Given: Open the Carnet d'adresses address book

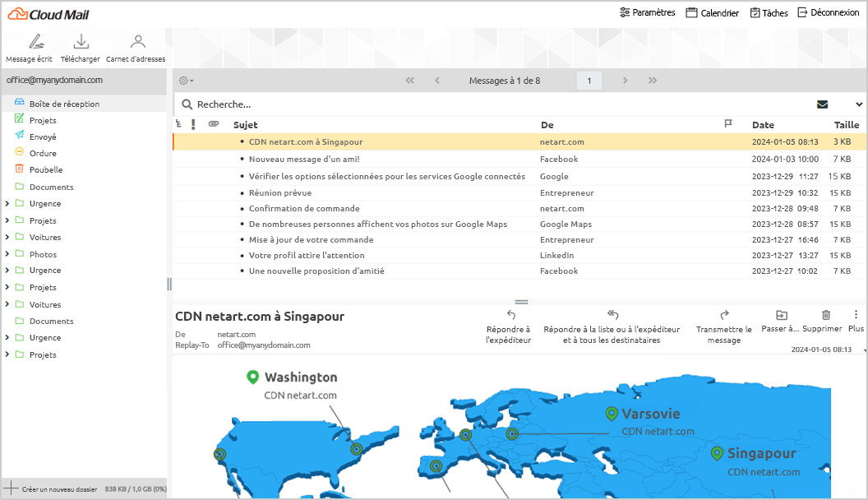Looking at the screenshot, I should pyautogui.click(x=137, y=49).
